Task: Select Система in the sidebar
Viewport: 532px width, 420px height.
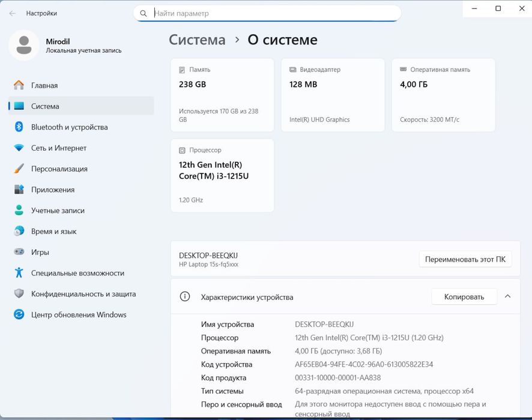Action: tap(80, 106)
